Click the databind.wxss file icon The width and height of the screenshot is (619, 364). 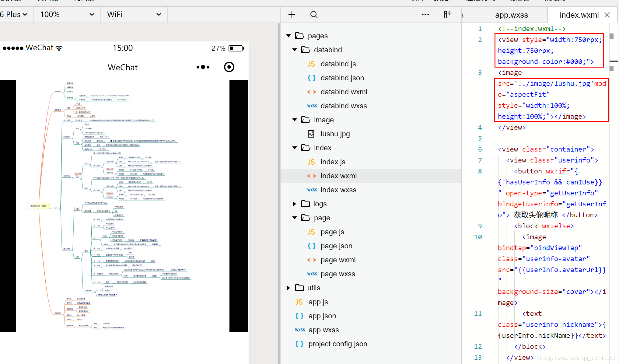point(312,106)
